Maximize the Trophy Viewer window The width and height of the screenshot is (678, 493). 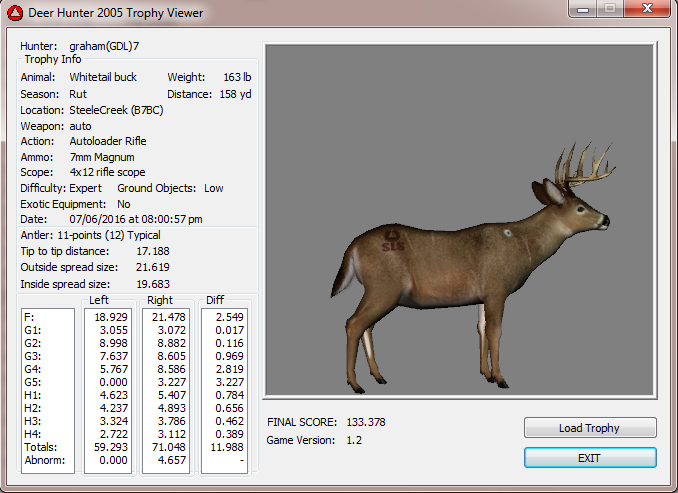click(x=609, y=10)
